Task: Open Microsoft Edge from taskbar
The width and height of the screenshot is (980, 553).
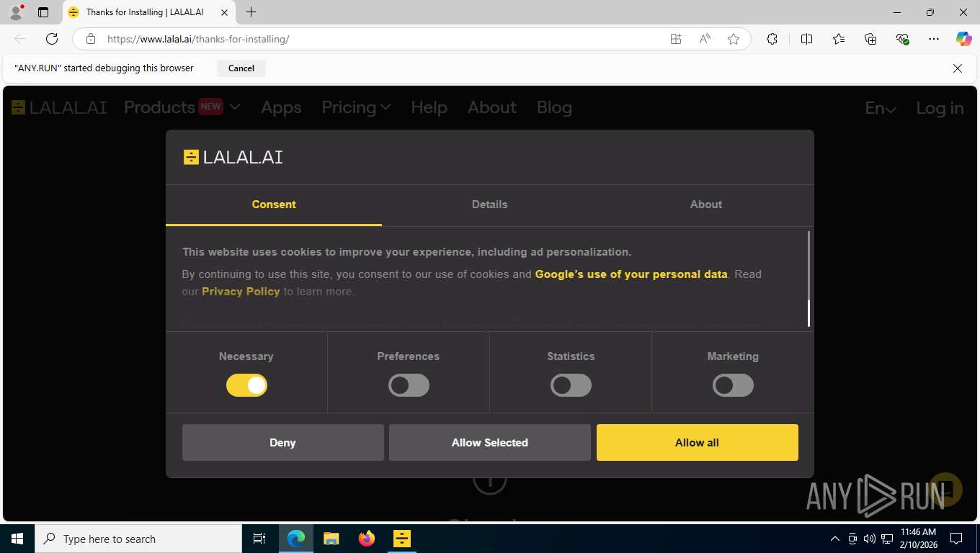Action: [296, 539]
